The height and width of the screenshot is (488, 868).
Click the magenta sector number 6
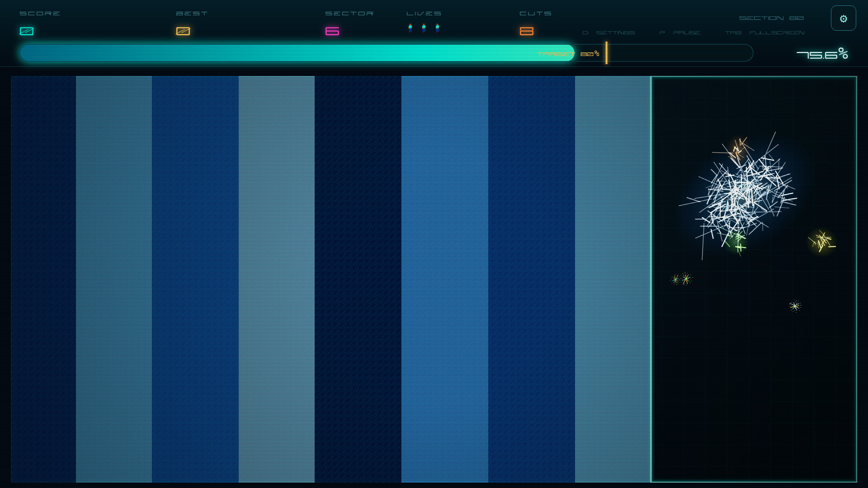(332, 31)
